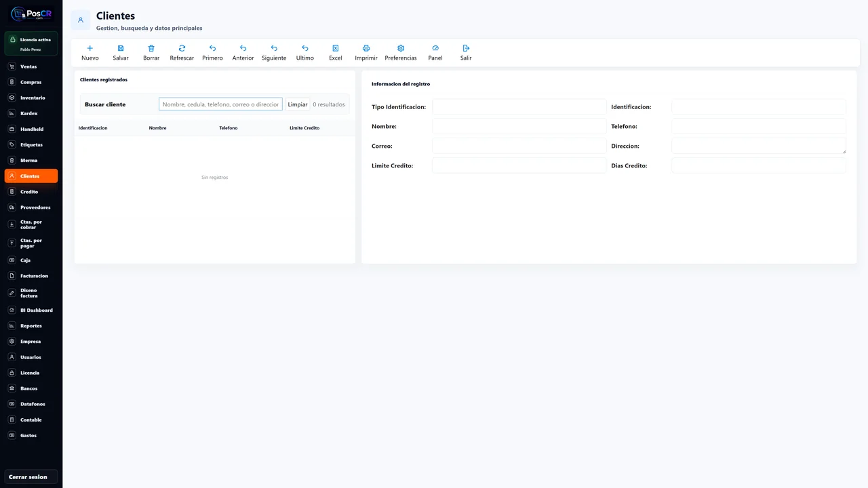868x488 pixels.
Task: Open Licencia in the sidebar
Action: pyautogui.click(x=31, y=372)
